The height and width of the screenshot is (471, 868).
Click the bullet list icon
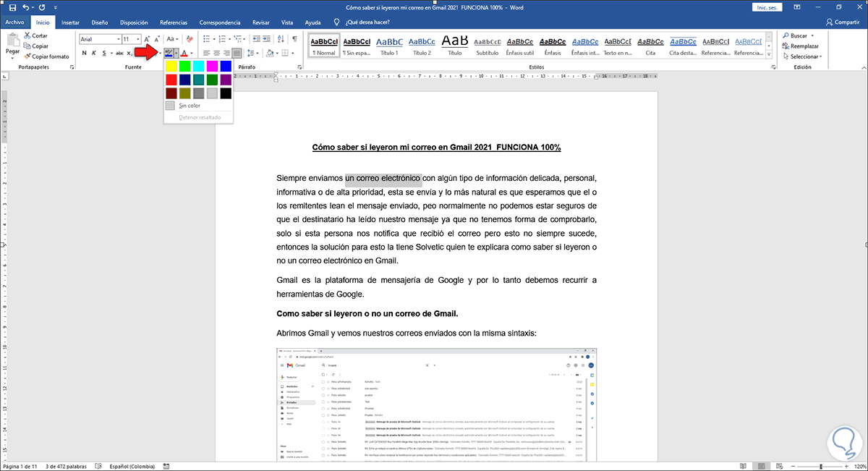(x=206, y=39)
